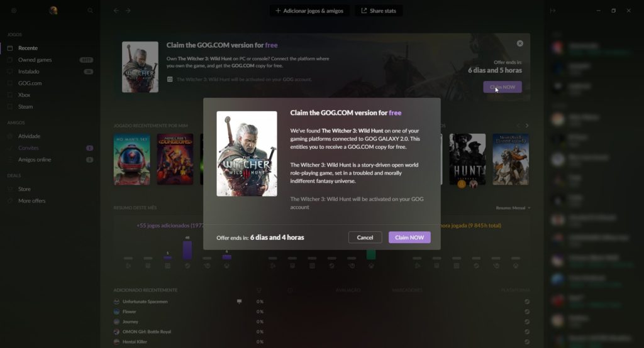Click the calendar icon beside Recente
The height and width of the screenshot is (348, 644).
click(x=10, y=48)
